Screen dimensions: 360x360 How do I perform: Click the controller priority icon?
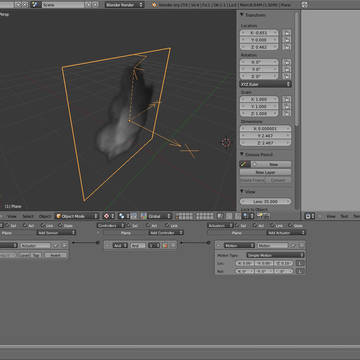click(x=165, y=245)
